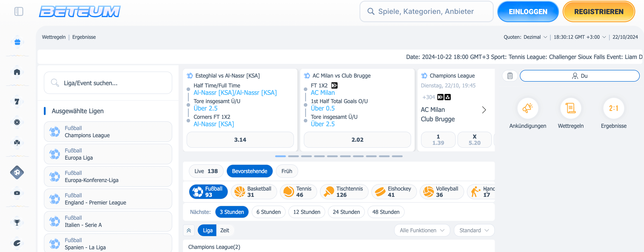Expand the Alle Funktionen dropdown
The height and width of the screenshot is (252, 644).
tap(422, 230)
